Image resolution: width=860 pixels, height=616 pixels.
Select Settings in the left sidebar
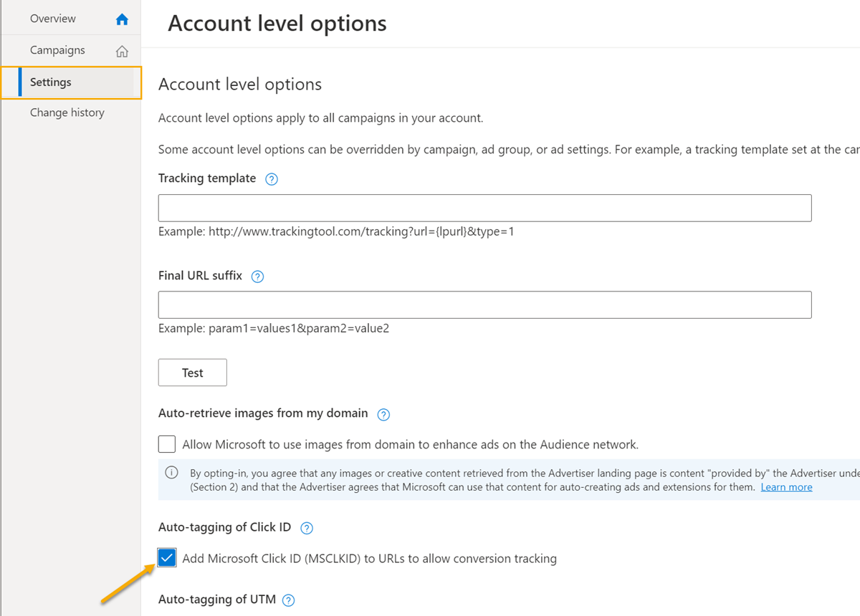(51, 82)
